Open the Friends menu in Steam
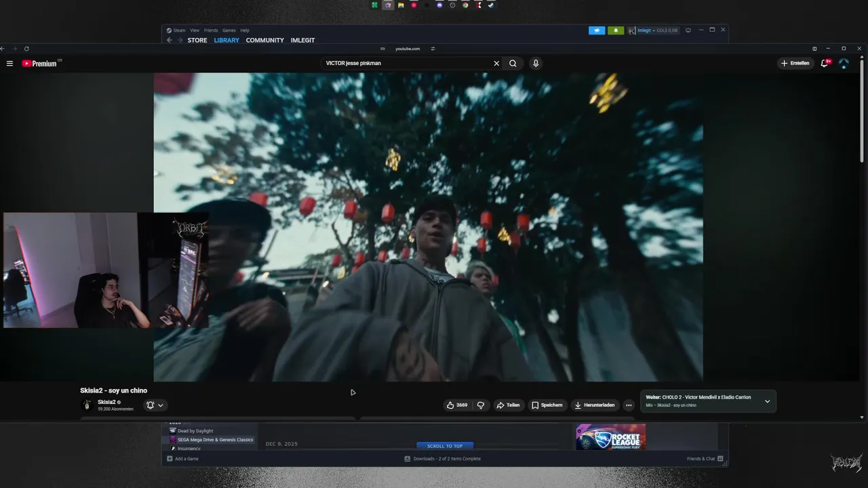This screenshot has height=488, width=868. pos(211,30)
